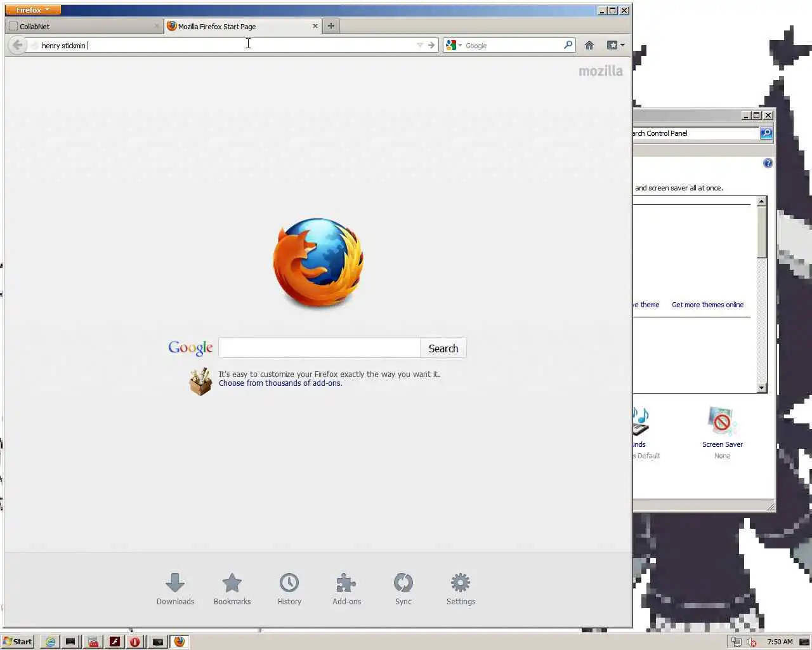The image size is (812, 650).
Task: Close the Mozilla Firefox Start Page tab
Action: (315, 26)
